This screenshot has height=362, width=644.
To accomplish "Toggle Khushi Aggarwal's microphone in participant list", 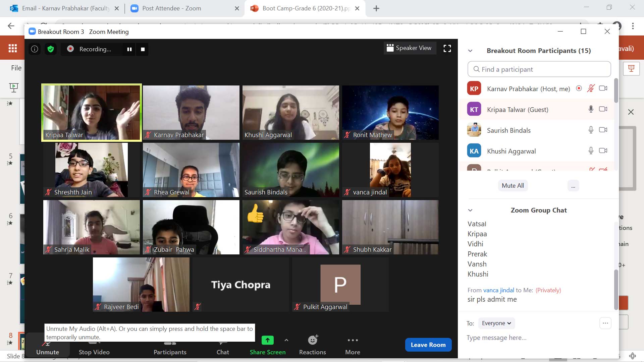I will (x=591, y=150).
